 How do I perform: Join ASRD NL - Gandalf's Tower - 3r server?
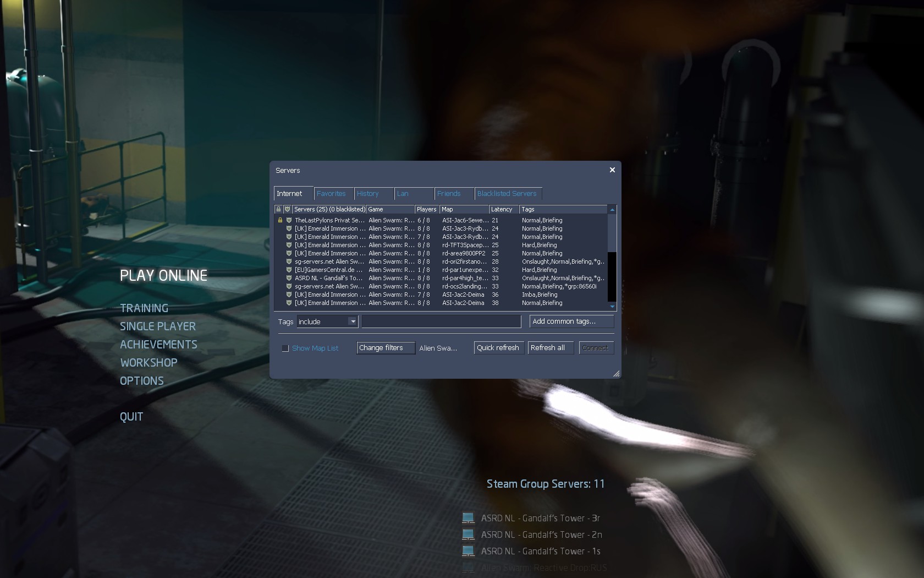tap(540, 518)
